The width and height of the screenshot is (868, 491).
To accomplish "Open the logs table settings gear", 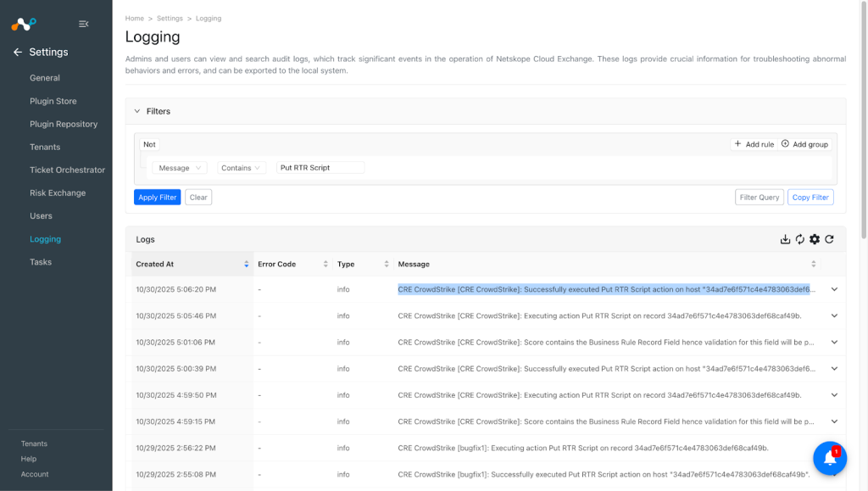I will pyautogui.click(x=815, y=239).
